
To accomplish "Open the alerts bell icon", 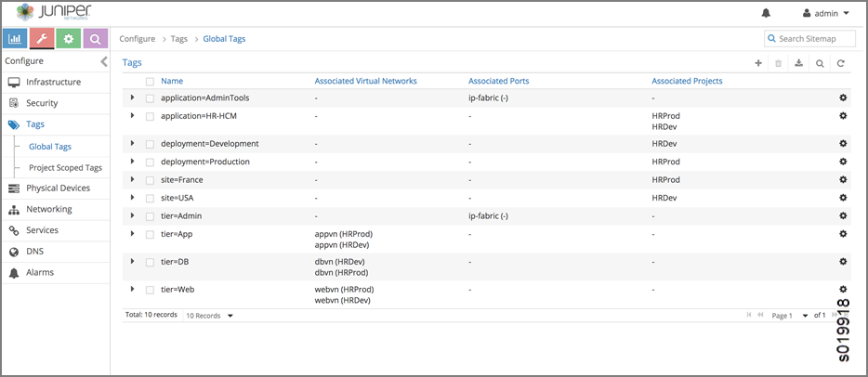I will 766,13.
